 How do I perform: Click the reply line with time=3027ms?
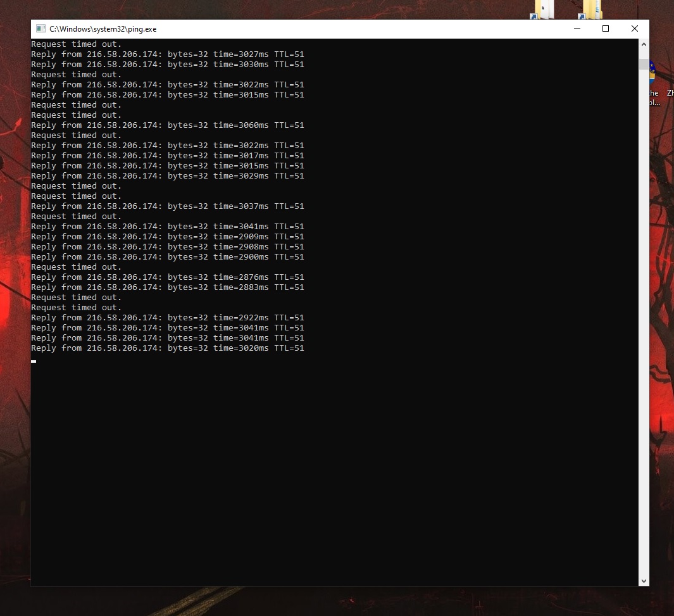168,54
